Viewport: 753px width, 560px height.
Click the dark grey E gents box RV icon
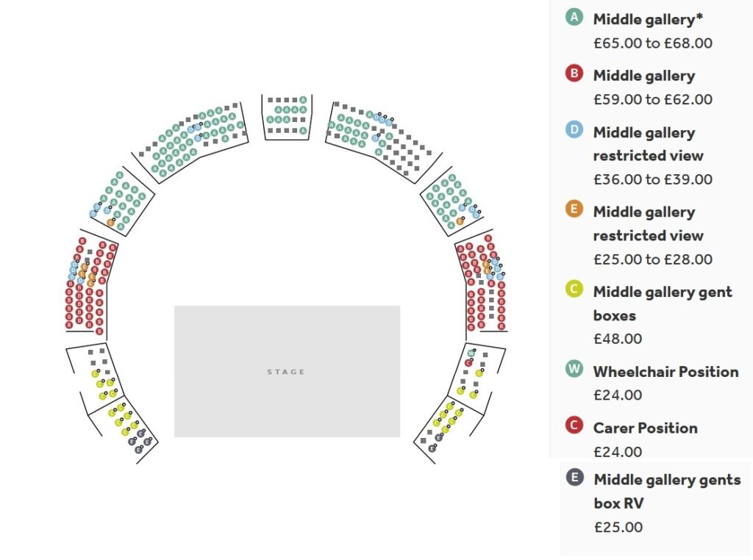(x=574, y=478)
